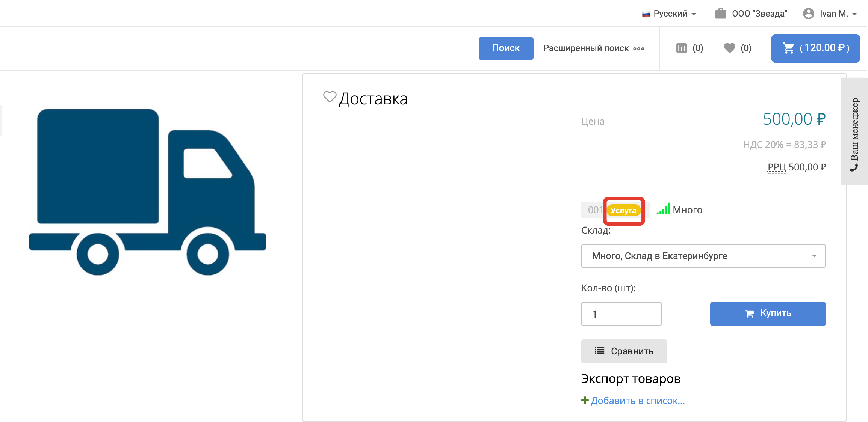Click the yellow Услуга badge
Viewport: 868px width, 422px height.
tap(623, 211)
